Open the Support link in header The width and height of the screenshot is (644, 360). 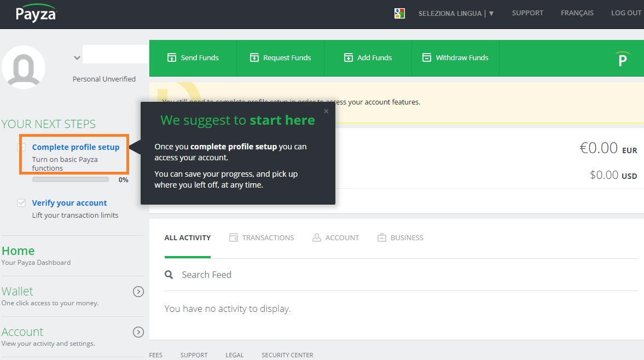(x=527, y=13)
